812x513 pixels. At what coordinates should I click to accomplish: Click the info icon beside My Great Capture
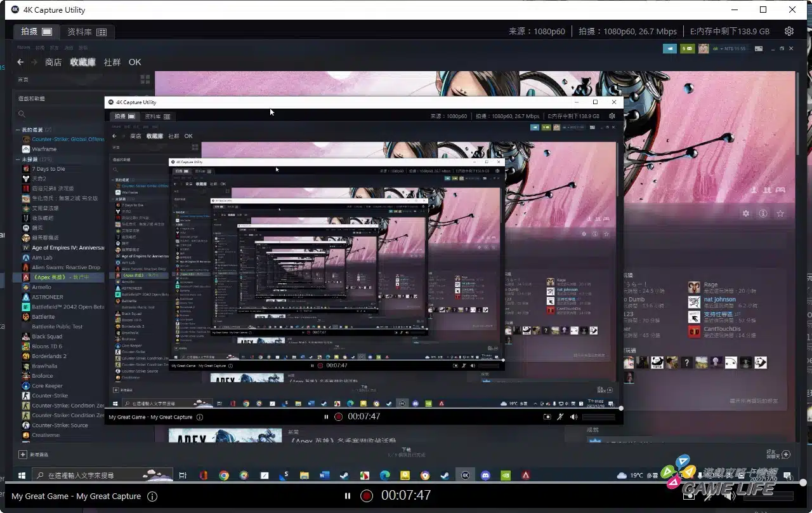point(152,496)
